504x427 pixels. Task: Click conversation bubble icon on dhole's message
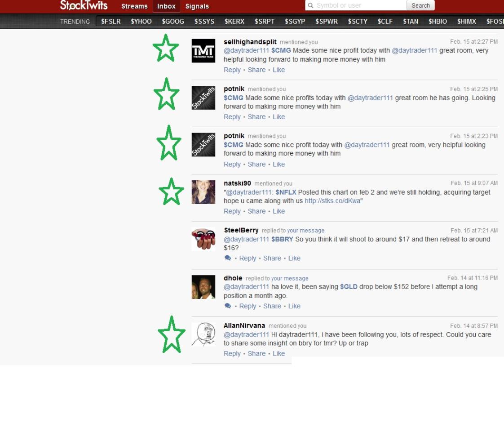click(x=228, y=306)
